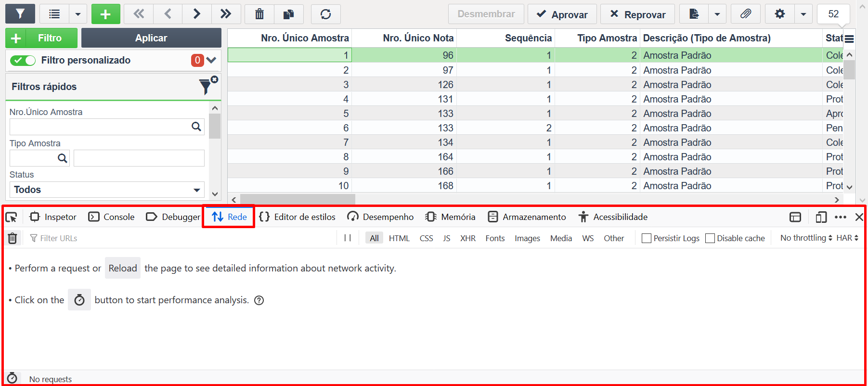Open attachments with paperclip icon
The height and width of the screenshot is (386, 868).
coord(746,14)
